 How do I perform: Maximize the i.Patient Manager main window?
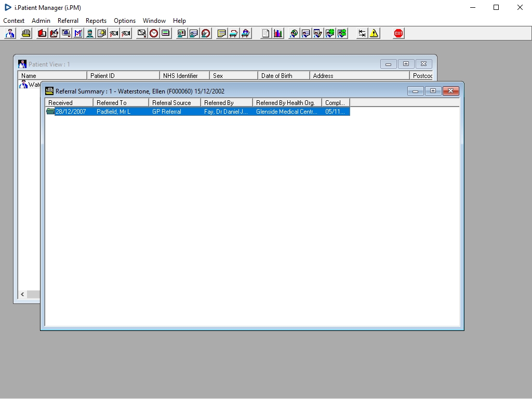coord(496,7)
